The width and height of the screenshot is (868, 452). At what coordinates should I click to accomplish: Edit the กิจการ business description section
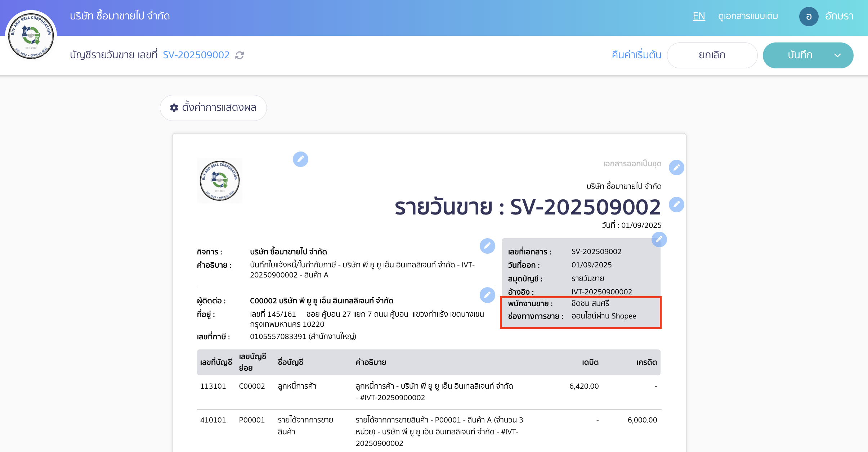click(487, 246)
